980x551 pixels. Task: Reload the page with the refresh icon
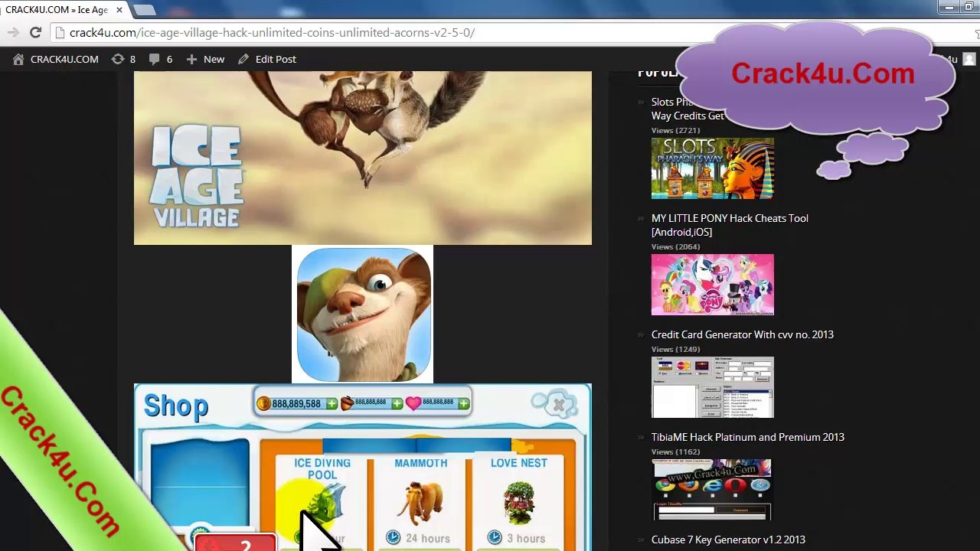point(35,33)
